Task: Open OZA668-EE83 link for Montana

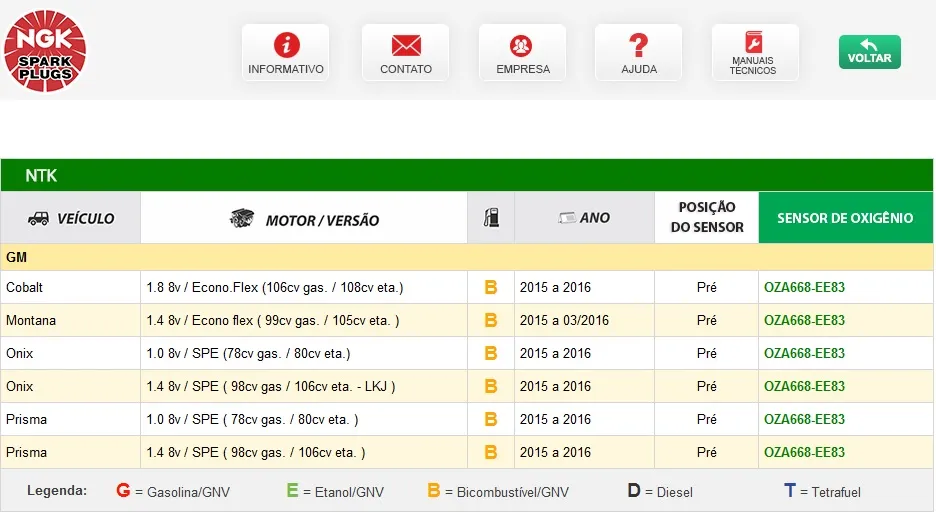Action: point(804,320)
